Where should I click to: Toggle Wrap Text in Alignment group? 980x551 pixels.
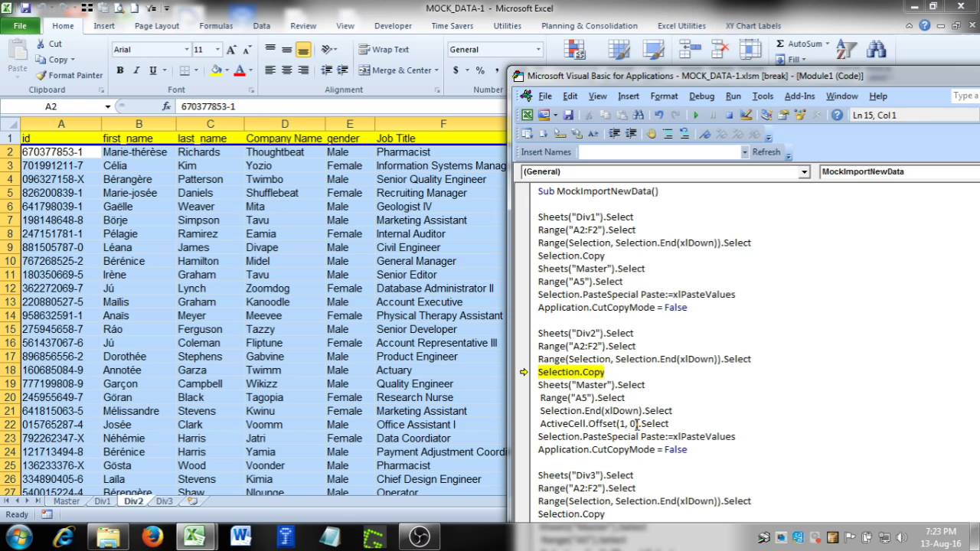click(x=384, y=49)
